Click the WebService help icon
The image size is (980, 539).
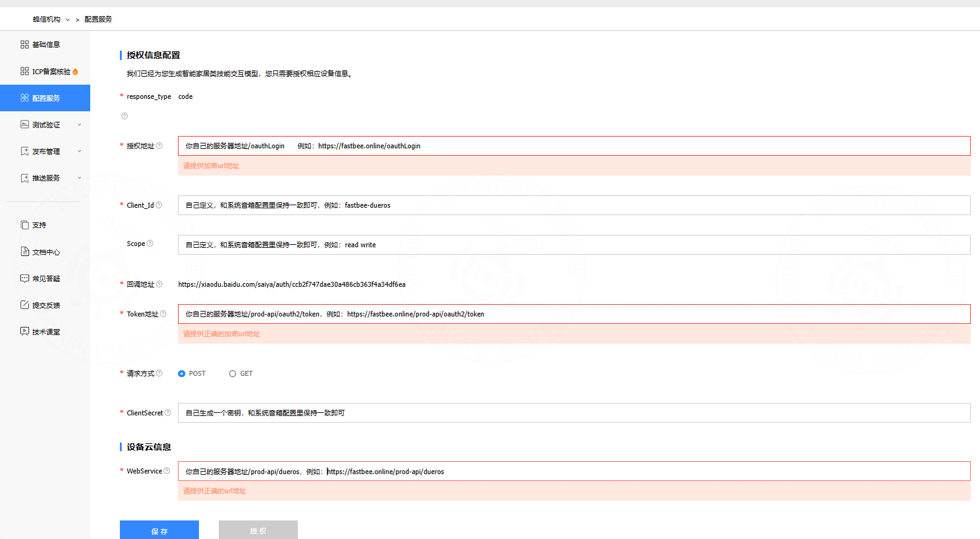(x=167, y=471)
